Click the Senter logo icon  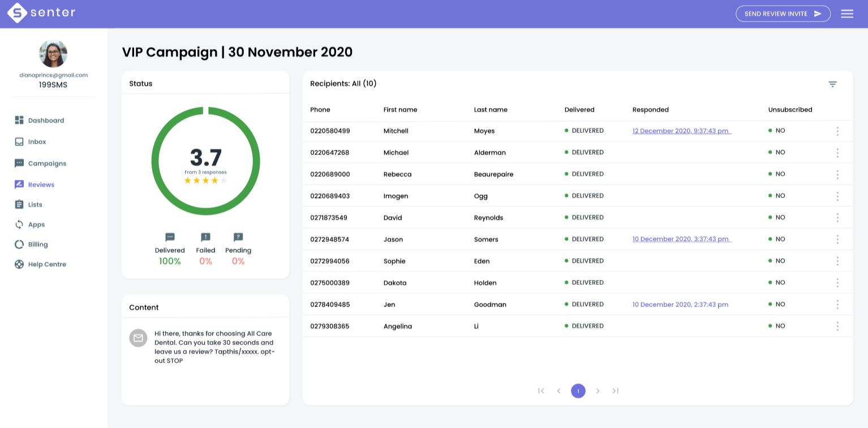[x=17, y=13]
